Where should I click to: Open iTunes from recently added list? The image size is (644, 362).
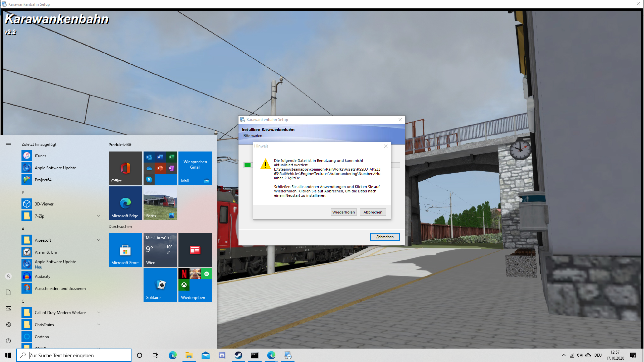pos(41,156)
